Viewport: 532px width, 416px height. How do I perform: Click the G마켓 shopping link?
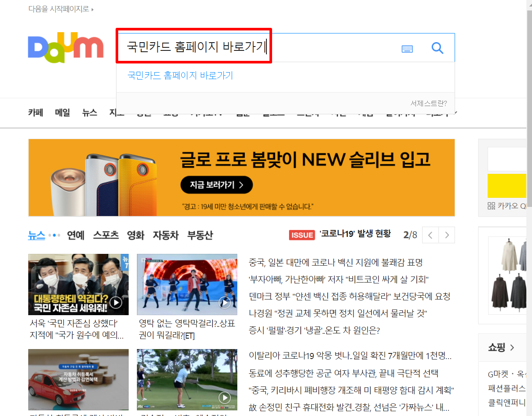pos(499,374)
